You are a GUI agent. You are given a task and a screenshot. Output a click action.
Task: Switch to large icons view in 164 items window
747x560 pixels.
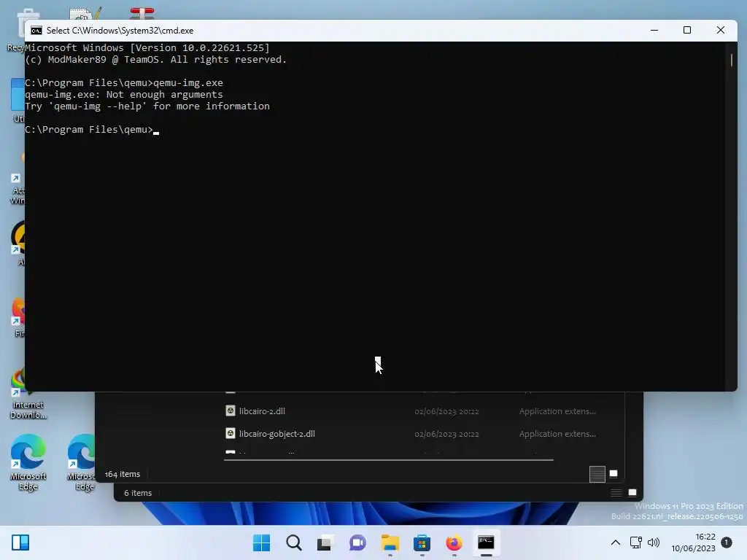click(614, 473)
